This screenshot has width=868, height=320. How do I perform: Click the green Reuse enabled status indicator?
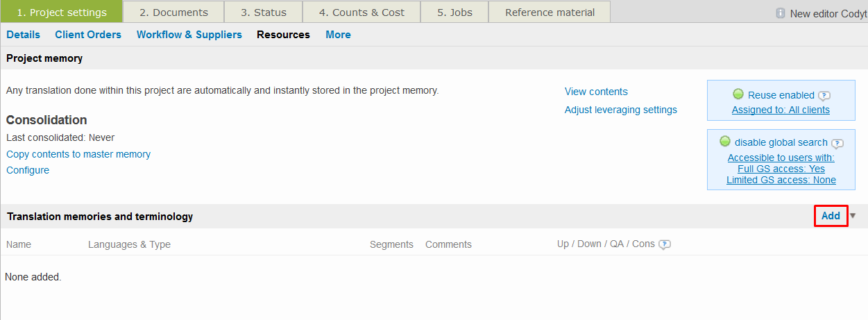(738, 94)
